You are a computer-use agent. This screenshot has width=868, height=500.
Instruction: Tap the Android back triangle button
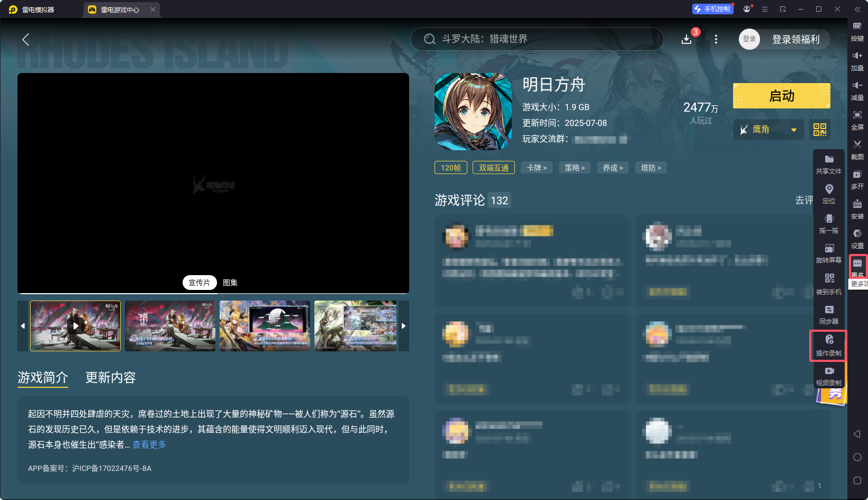(857, 434)
